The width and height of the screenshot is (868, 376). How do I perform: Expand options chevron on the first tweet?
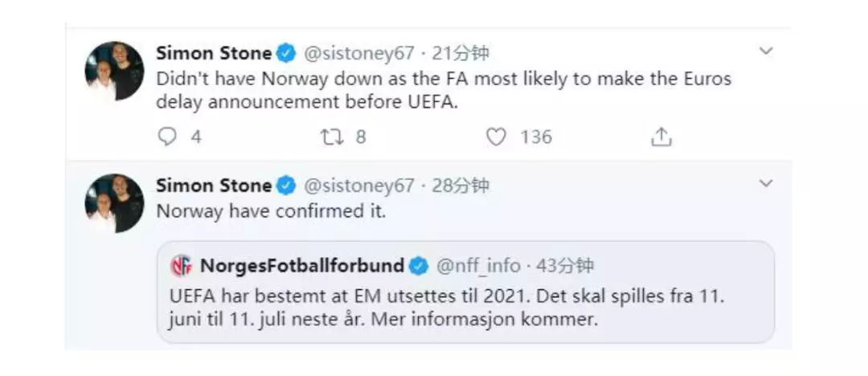766,51
